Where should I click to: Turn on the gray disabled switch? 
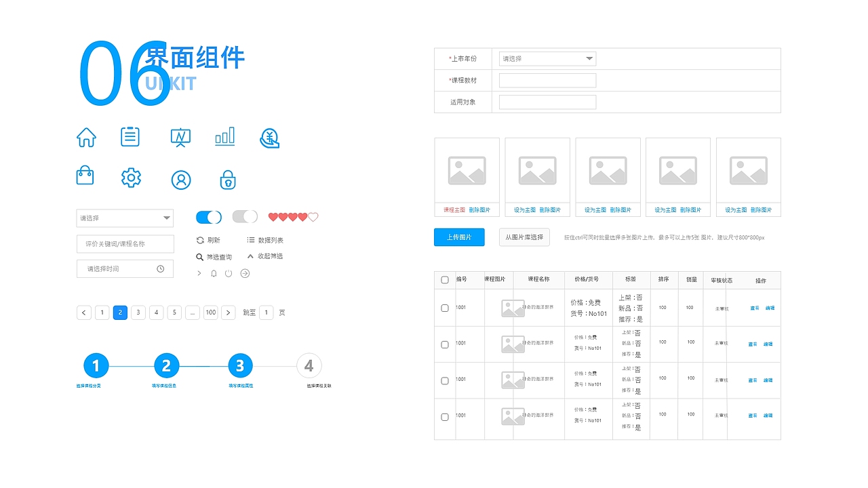245,217
